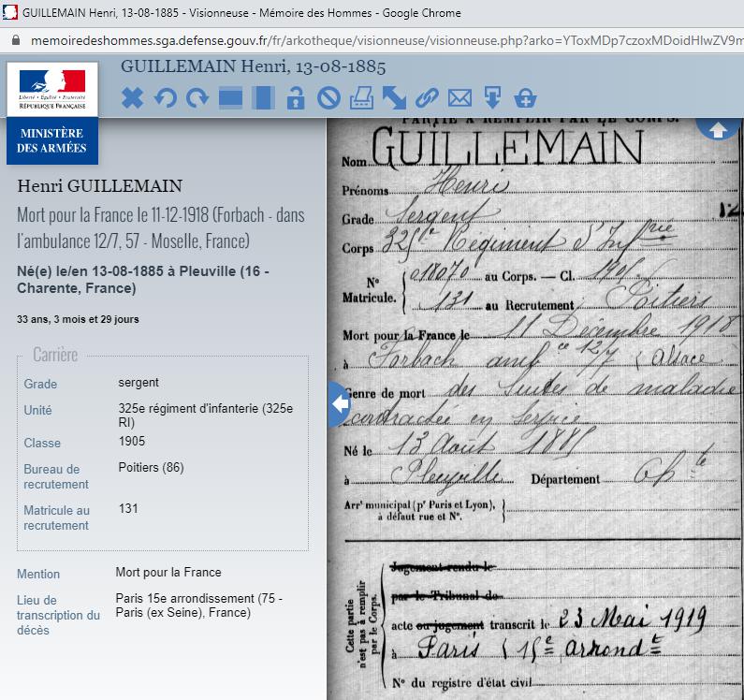Collapse side panel with left arrow button

339,404
